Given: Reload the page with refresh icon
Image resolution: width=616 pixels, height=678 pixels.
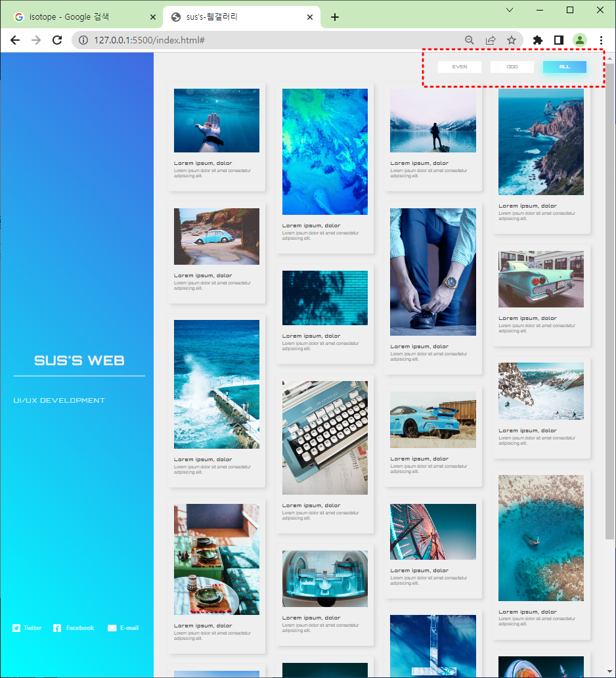Looking at the screenshot, I should pyautogui.click(x=57, y=40).
